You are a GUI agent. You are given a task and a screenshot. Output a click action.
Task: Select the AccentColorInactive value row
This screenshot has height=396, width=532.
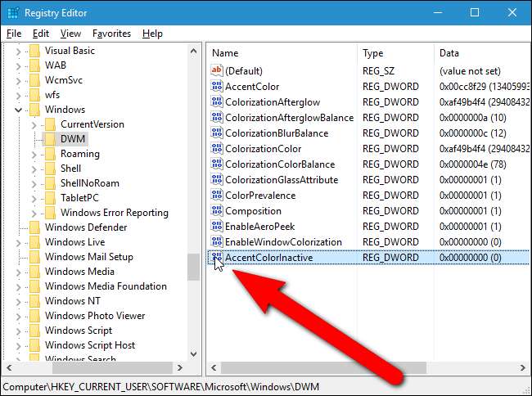269,258
